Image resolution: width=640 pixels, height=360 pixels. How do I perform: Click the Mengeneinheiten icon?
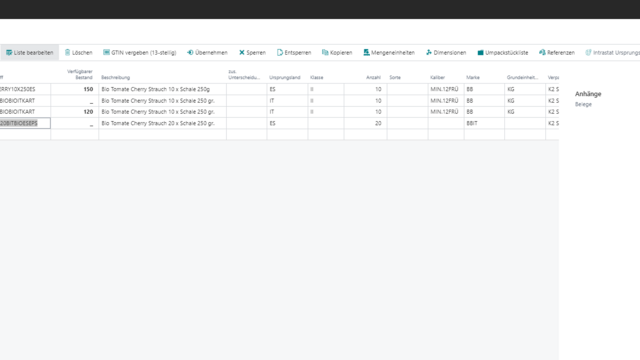pos(366,52)
